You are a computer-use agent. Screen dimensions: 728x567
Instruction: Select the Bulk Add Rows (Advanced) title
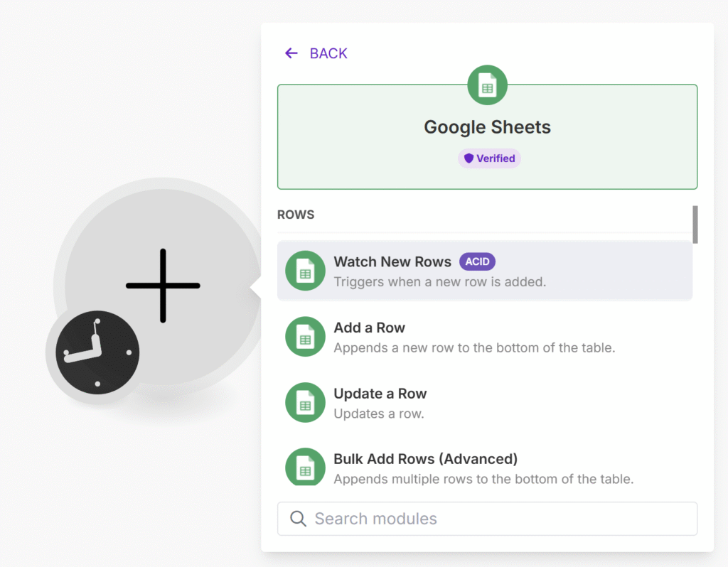click(x=425, y=459)
